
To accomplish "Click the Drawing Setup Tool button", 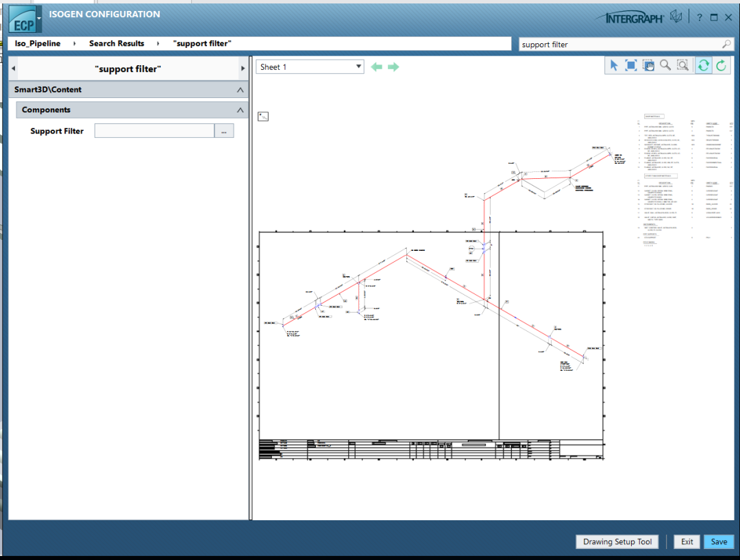I will point(617,541).
